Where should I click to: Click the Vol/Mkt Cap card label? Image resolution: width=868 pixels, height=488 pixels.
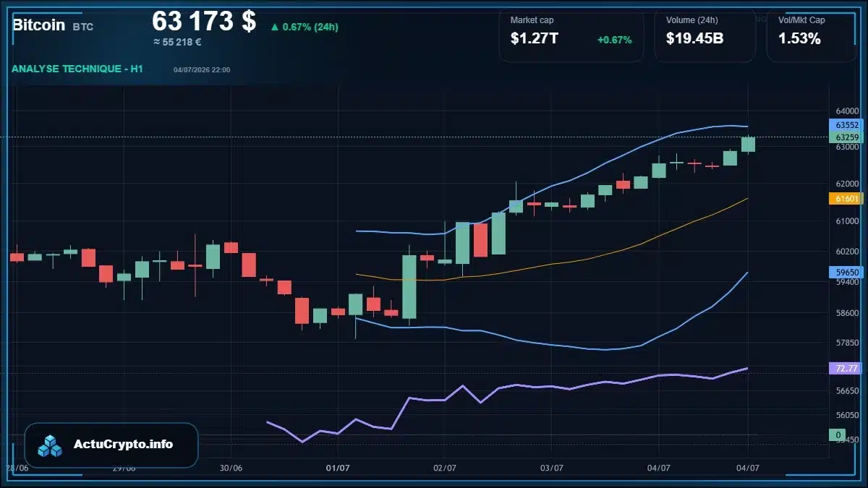point(801,20)
